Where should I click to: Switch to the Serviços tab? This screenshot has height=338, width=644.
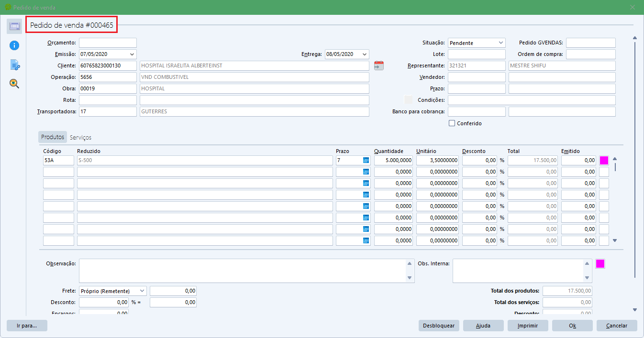point(80,137)
